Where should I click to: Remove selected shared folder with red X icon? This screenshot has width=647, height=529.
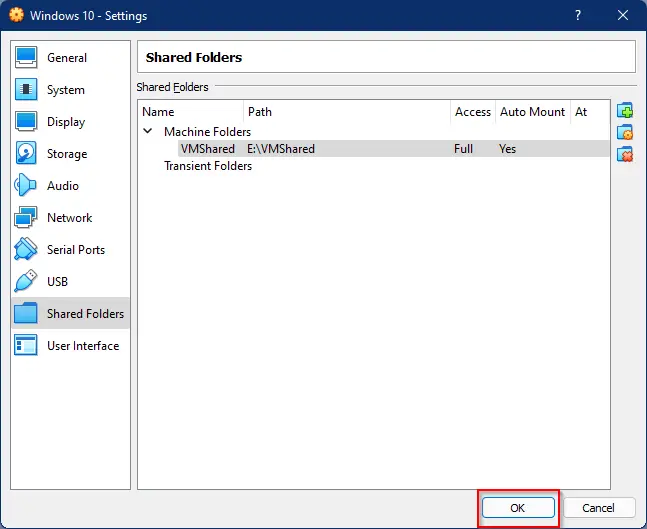(625, 154)
